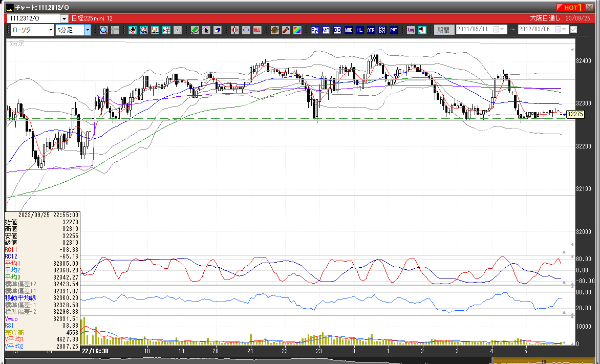Select the eraser tool
The height and width of the screenshot is (364, 600).
click(x=217, y=30)
